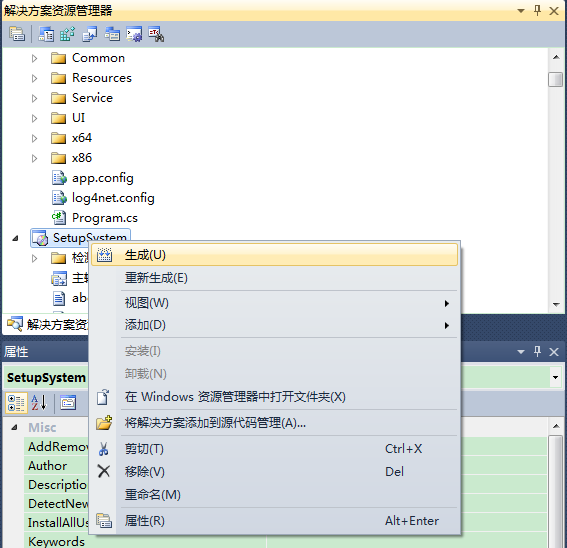Choose 将解决方案添加到源代码管理(A)...
The height and width of the screenshot is (548, 567).
tap(274, 422)
